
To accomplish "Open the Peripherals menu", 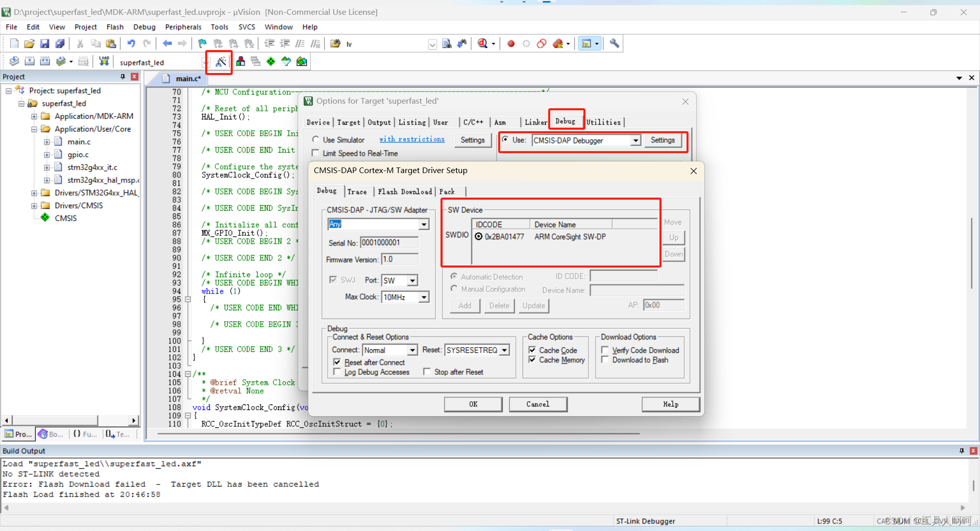I will click(x=183, y=27).
